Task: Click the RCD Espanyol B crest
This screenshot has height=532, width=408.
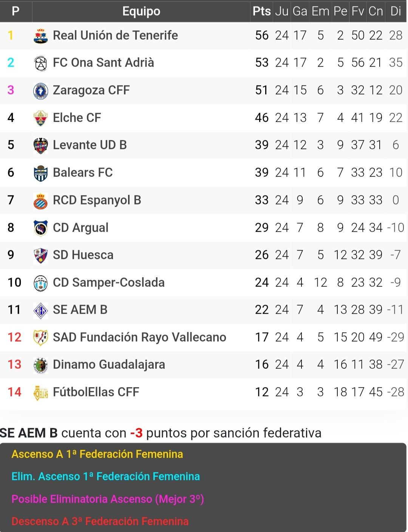Action: pyautogui.click(x=41, y=201)
